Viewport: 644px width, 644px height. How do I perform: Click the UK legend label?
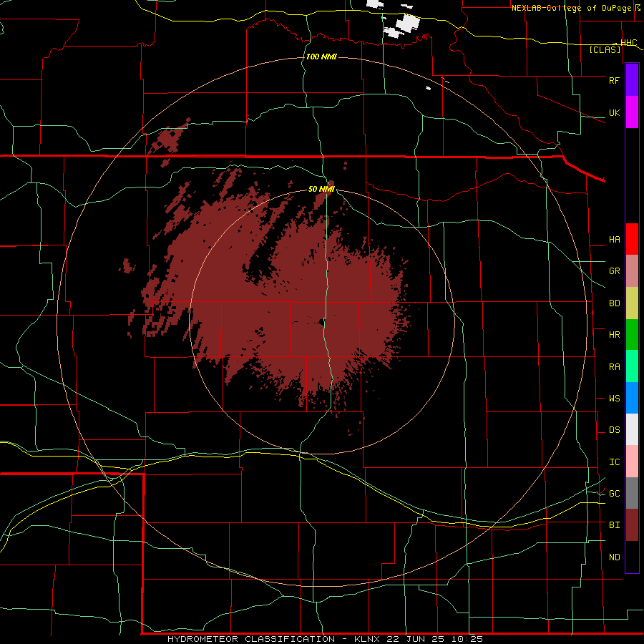(614, 112)
